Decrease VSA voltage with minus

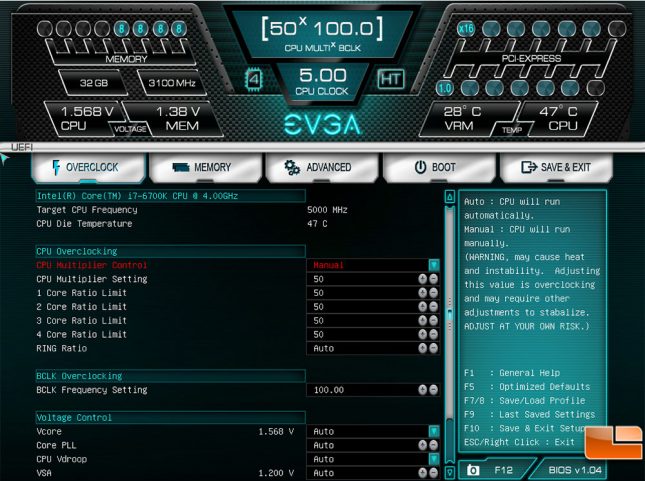pos(433,473)
